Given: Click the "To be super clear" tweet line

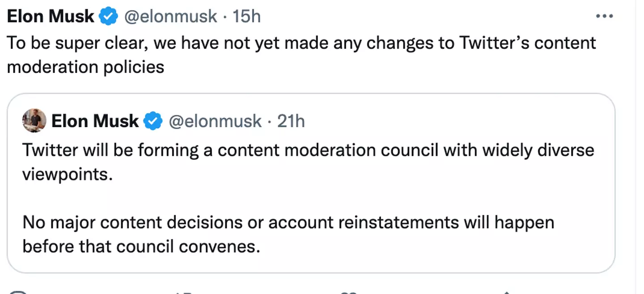Looking at the screenshot, I should (x=301, y=43).
